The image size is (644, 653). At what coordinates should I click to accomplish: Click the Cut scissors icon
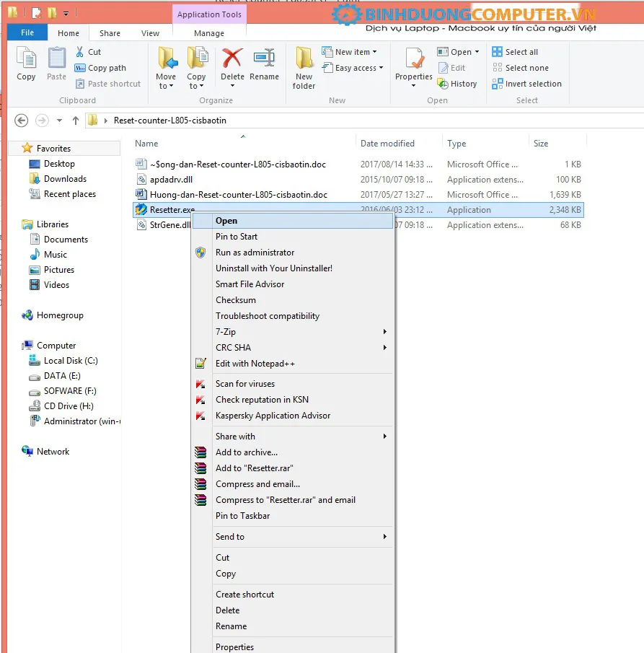[x=79, y=52]
